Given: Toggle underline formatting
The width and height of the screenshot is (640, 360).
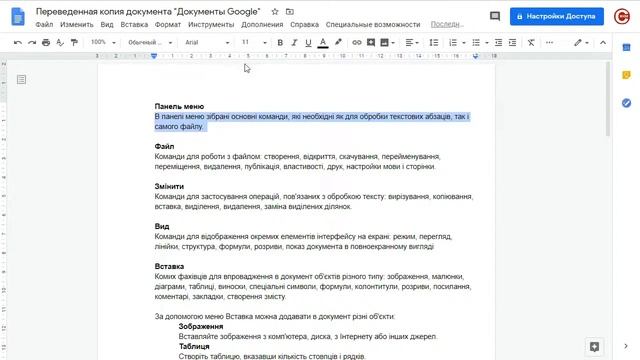Looking at the screenshot, I should [308, 42].
